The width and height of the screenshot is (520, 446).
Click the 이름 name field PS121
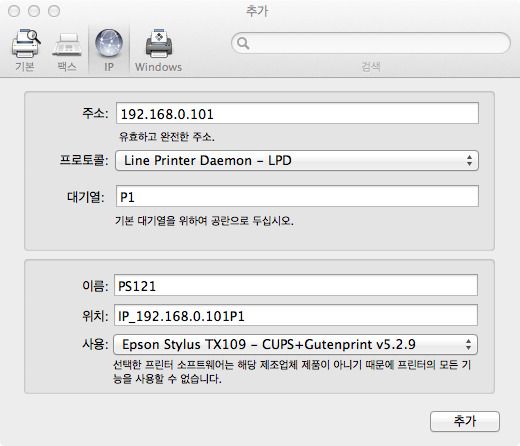point(296,286)
